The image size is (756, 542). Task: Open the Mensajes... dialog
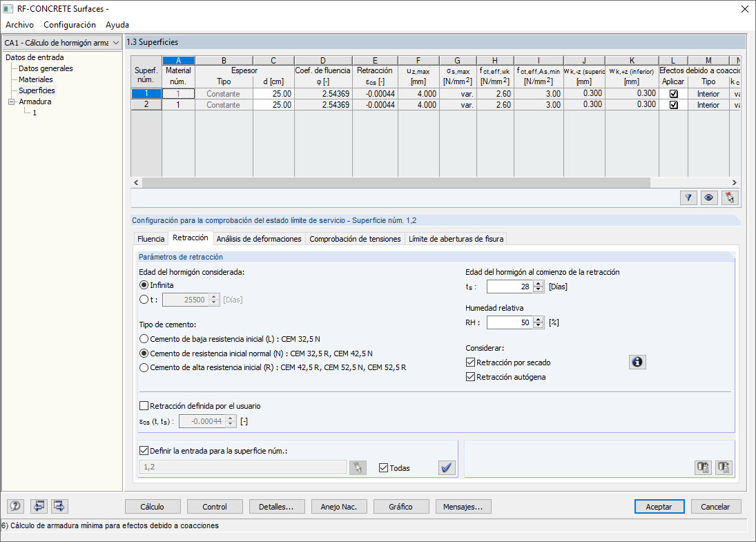[x=463, y=506]
